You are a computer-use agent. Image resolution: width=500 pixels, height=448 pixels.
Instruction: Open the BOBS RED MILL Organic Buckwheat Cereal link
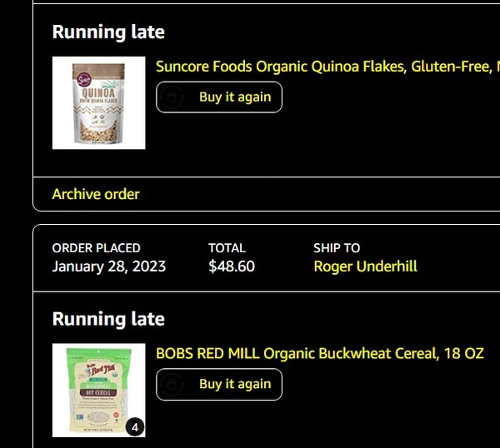[x=319, y=354]
